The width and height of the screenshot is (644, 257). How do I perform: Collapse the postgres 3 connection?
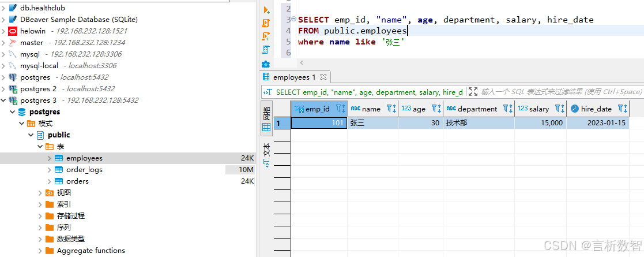click(x=3, y=100)
